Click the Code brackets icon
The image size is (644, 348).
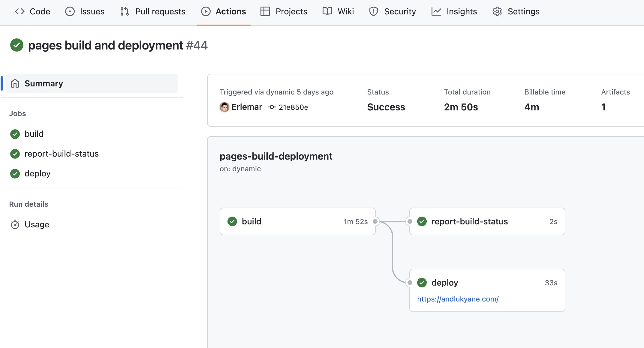tap(20, 11)
